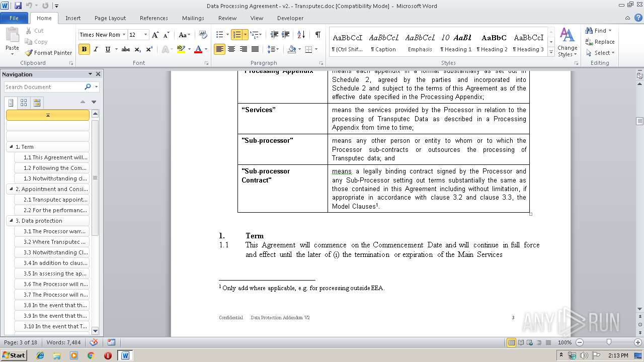Toggle Strikethrough formatting
The height and width of the screenshot is (362, 644).
click(126, 49)
